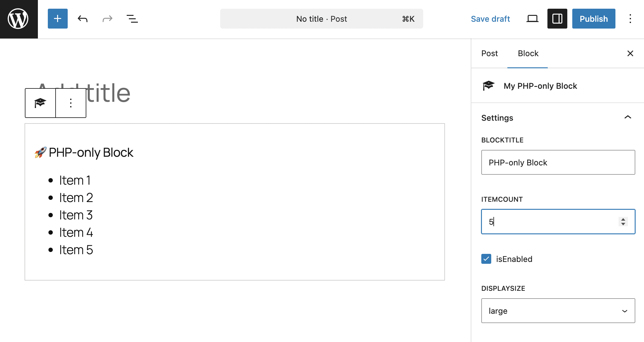Open the DISPLAYSIZE dropdown
The width and height of the screenshot is (644, 342).
tap(557, 311)
